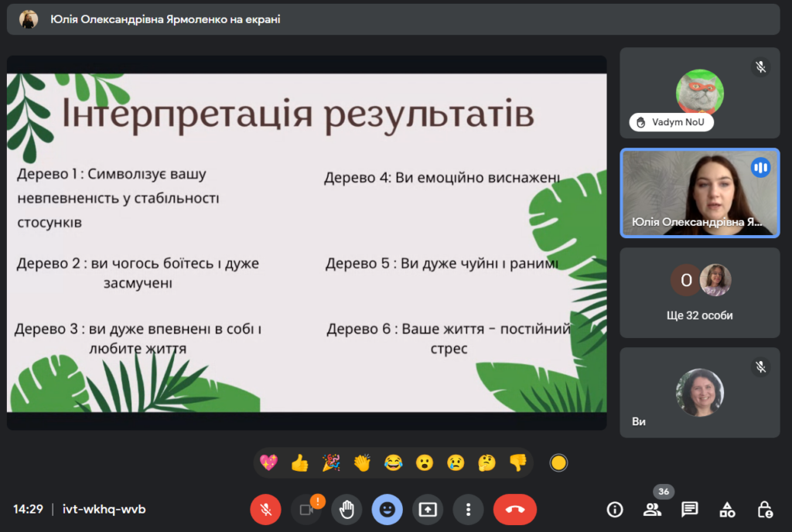Turn on the camera
792x532 pixels.
(x=306, y=510)
